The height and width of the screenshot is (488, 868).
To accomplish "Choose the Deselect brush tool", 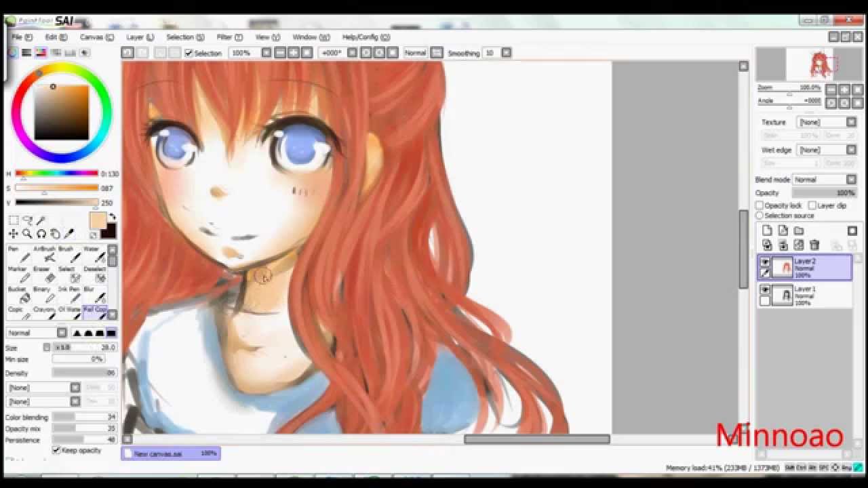I will point(94,274).
